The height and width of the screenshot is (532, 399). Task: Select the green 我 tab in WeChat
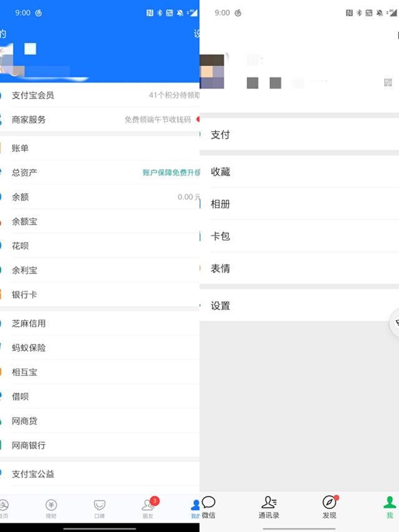point(390,507)
